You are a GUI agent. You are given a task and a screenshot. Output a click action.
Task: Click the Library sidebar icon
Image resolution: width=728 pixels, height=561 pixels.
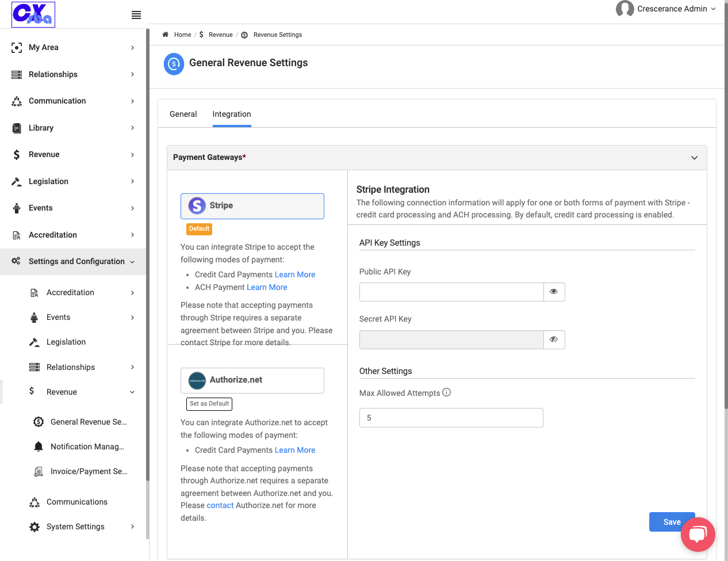click(x=17, y=128)
